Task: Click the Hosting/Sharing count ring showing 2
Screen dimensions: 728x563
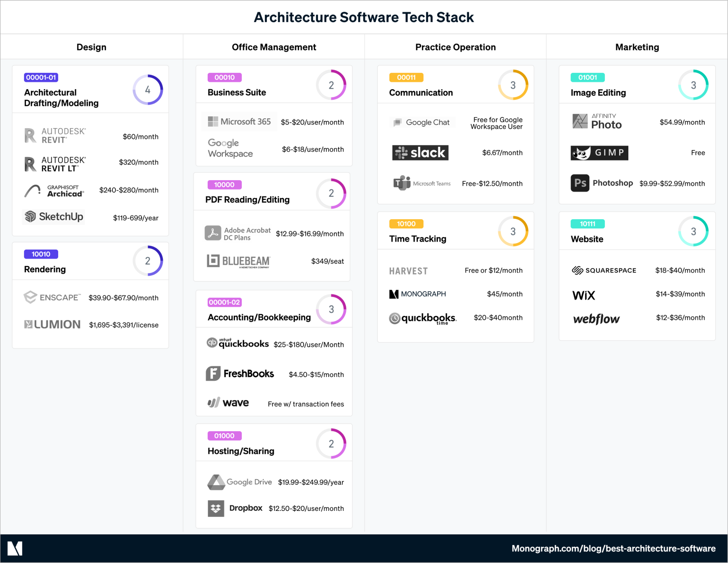Action: click(331, 443)
